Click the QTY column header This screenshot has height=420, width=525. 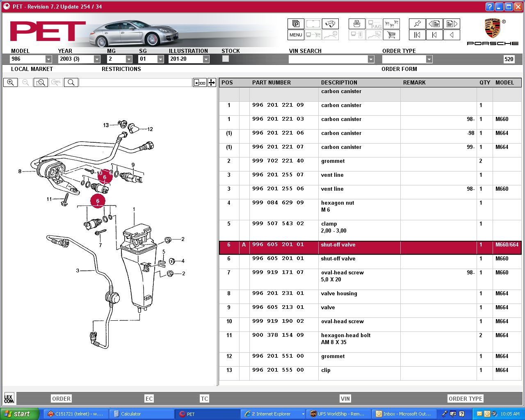485,82
